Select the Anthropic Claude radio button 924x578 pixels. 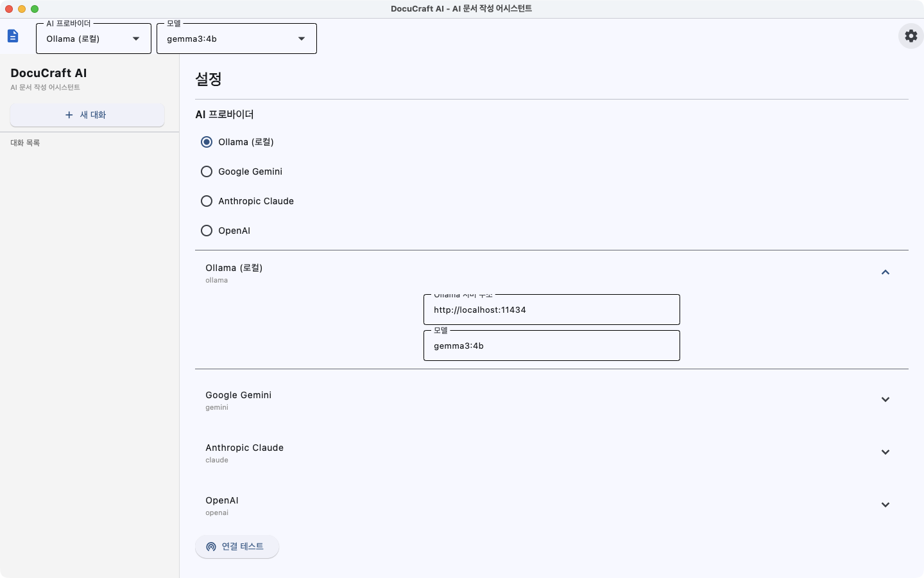pyautogui.click(x=207, y=201)
